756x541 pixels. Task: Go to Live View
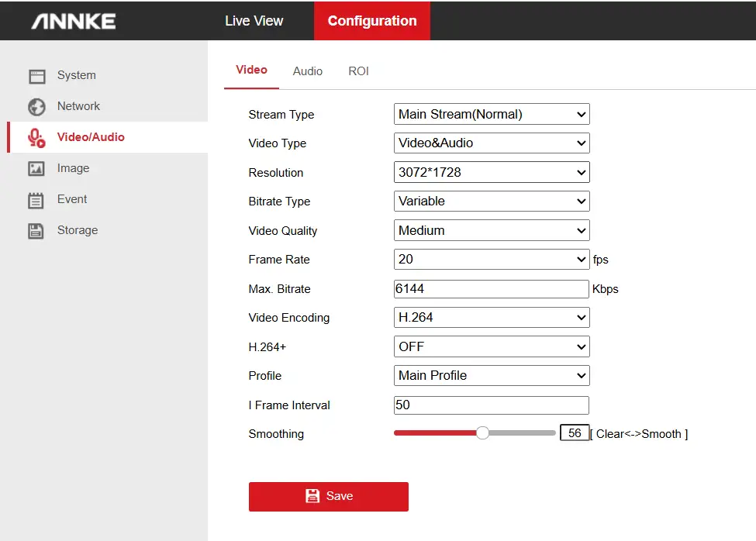[x=254, y=21]
